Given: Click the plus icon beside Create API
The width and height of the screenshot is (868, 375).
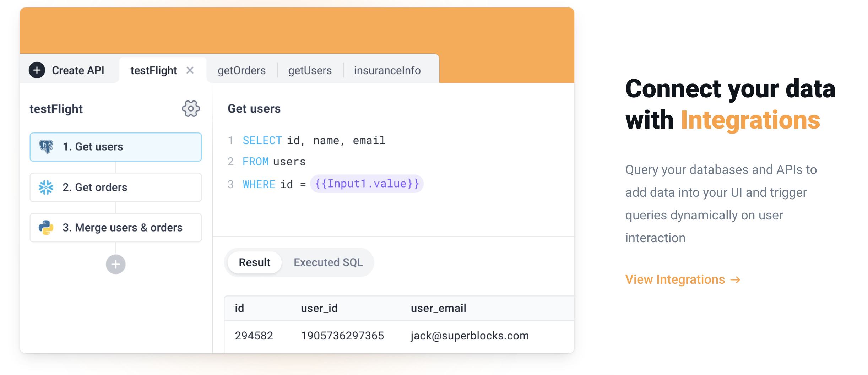Looking at the screenshot, I should [37, 70].
